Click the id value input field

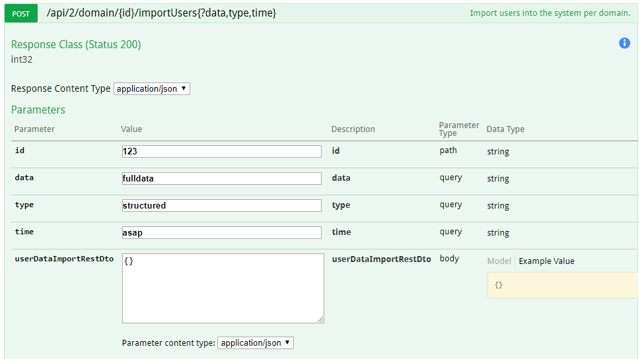click(221, 151)
